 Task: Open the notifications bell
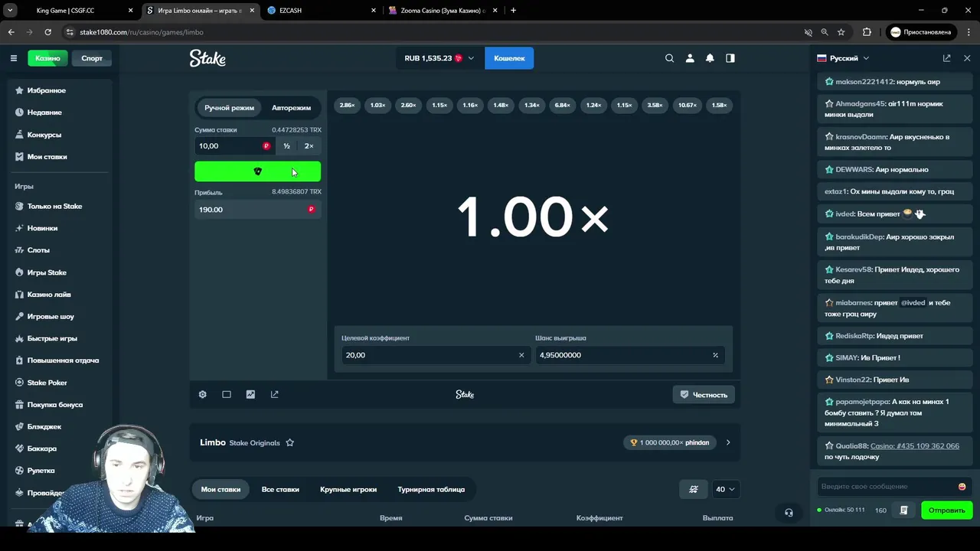710,58
